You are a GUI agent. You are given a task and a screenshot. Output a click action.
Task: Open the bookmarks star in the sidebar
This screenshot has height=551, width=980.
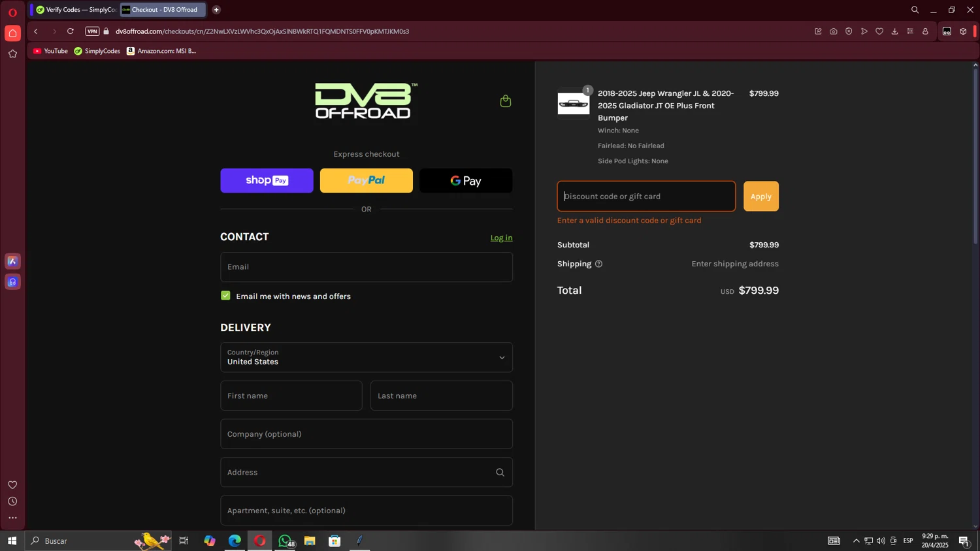click(12, 54)
